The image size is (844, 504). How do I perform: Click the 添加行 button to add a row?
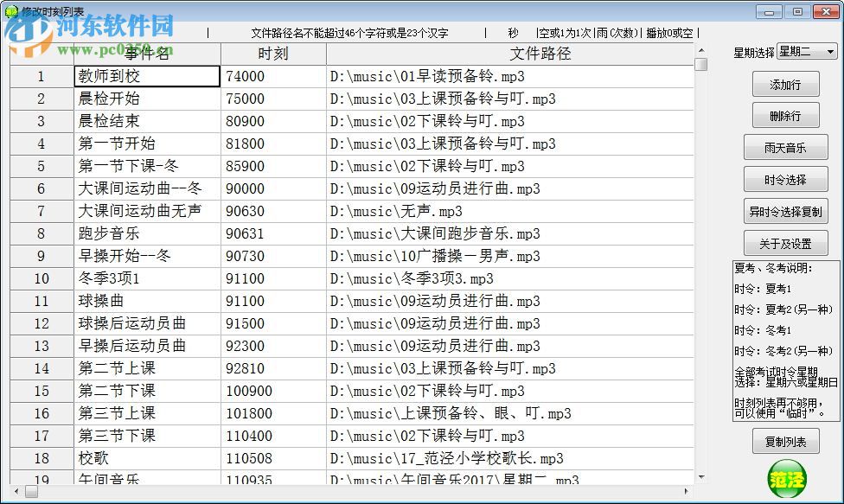click(786, 84)
